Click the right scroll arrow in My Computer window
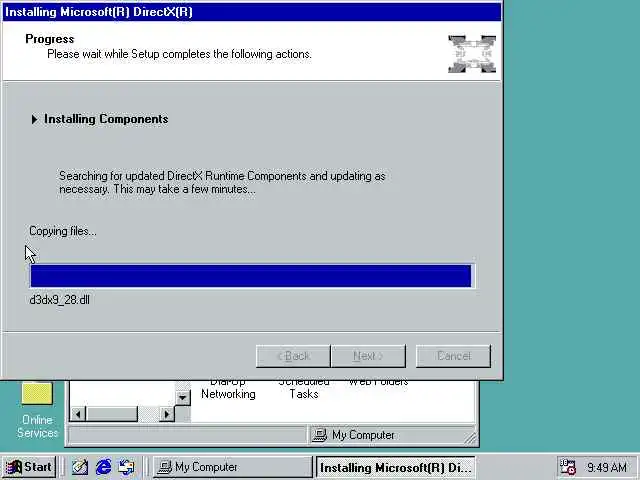 pos(167,414)
